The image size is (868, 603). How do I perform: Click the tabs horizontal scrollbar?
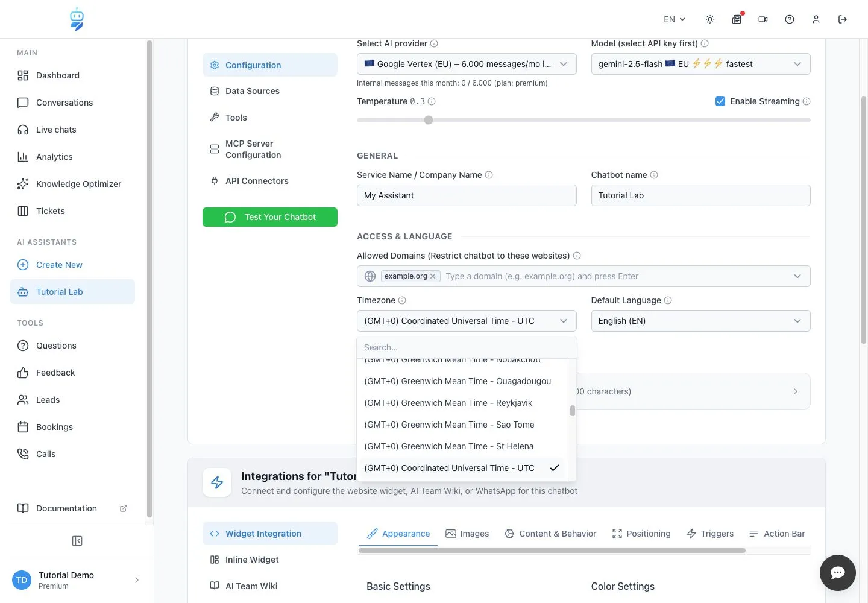point(552,551)
